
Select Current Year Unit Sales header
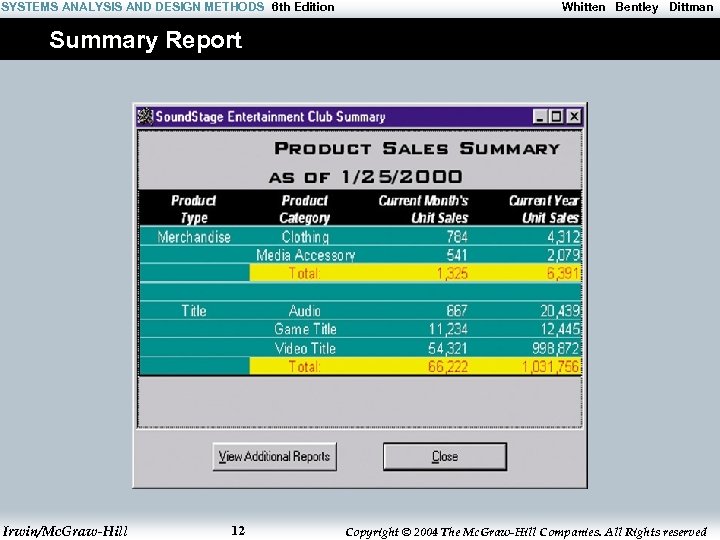544,209
